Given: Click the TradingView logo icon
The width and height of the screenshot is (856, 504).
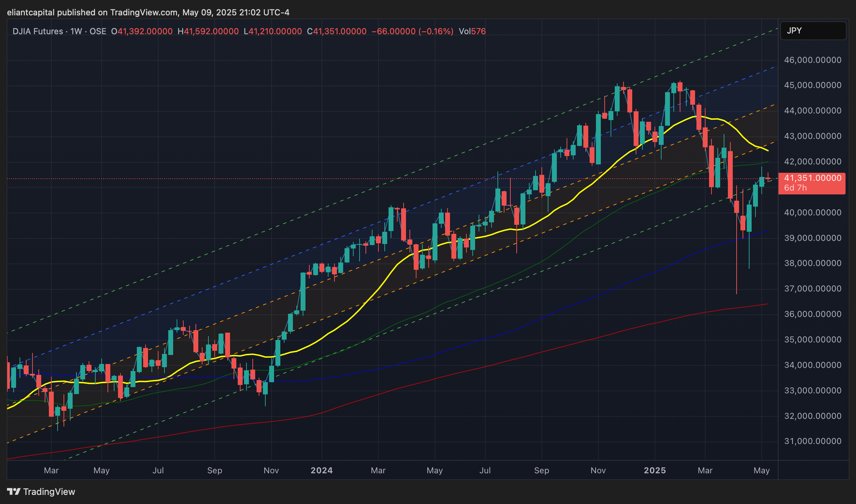Looking at the screenshot, I should [14, 491].
